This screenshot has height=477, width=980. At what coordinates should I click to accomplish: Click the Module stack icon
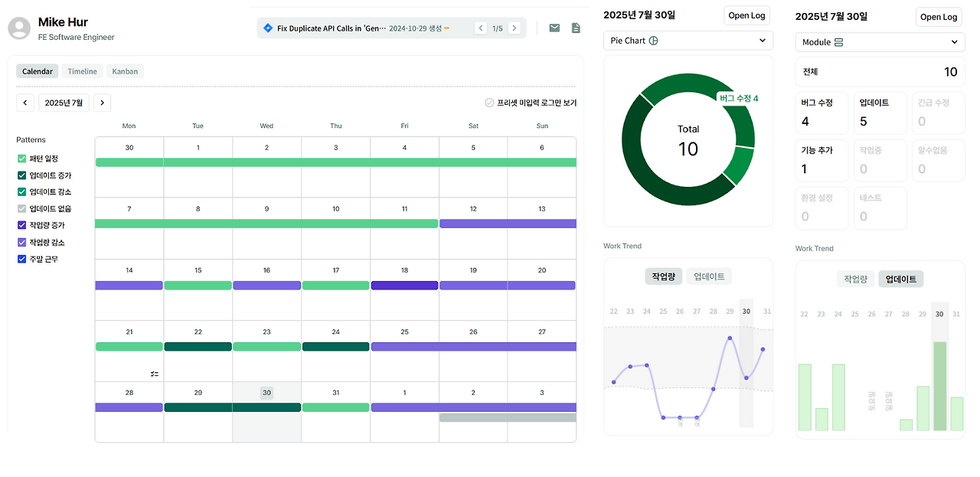click(x=838, y=42)
